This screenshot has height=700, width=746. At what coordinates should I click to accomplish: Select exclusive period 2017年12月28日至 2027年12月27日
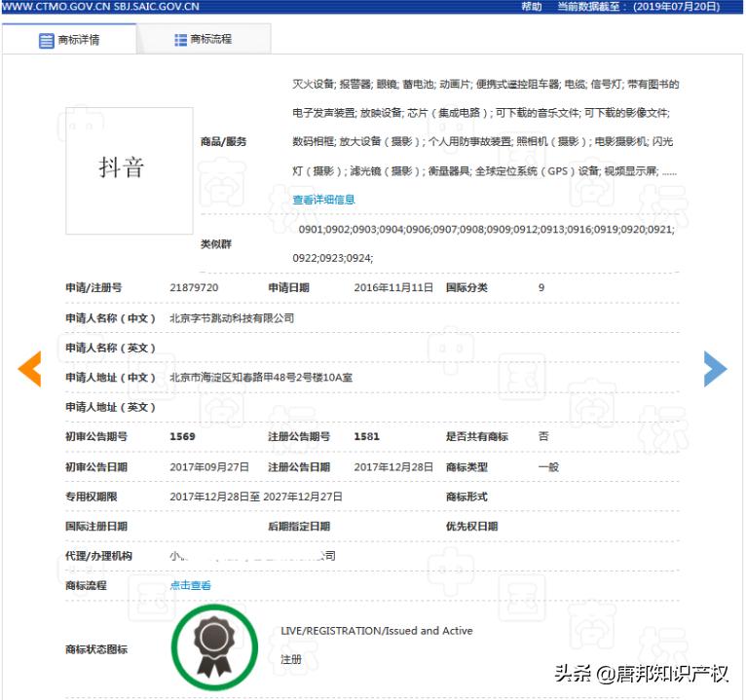pos(256,497)
